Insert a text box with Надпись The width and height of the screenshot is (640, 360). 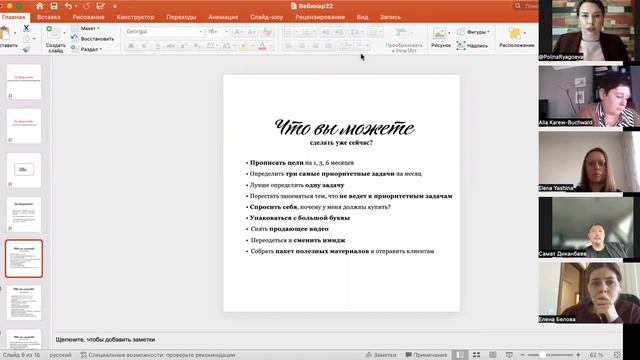coord(472,46)
